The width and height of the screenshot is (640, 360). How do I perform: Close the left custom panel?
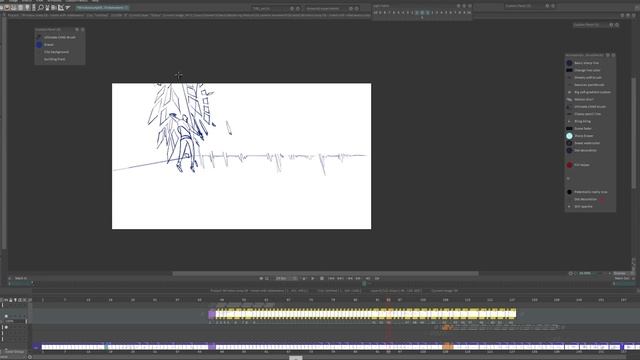(x=82, y=29)
